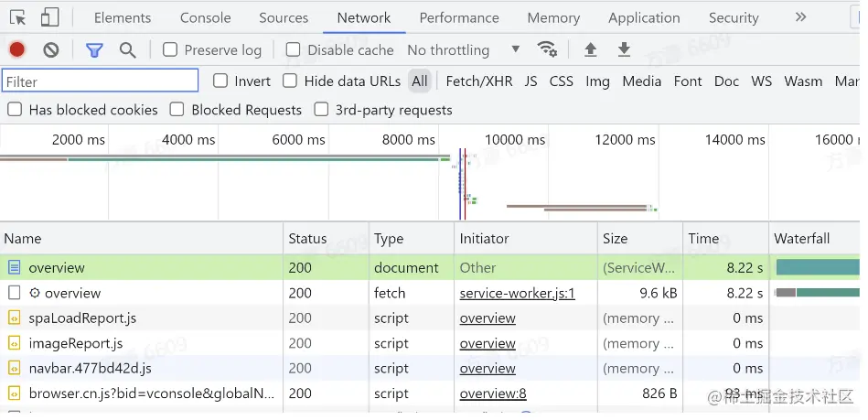Clear the network log
This screenshot has height=420, width=868.
click(x=51, y=50)
